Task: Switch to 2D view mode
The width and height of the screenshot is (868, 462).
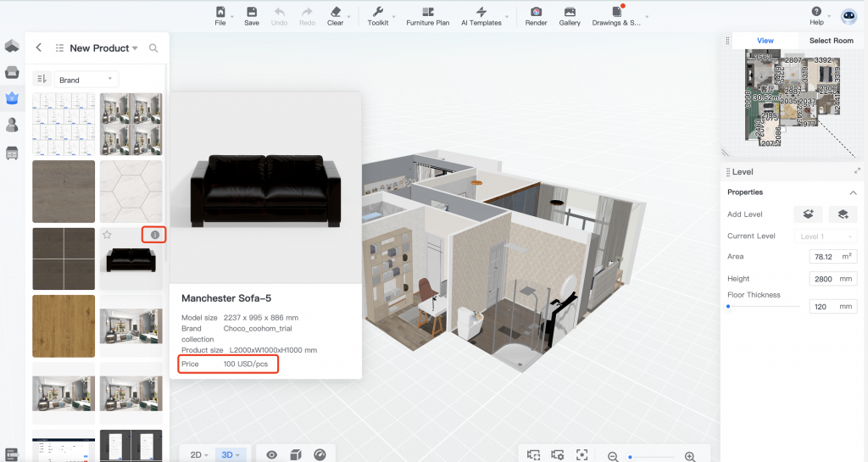Action: 196,455
